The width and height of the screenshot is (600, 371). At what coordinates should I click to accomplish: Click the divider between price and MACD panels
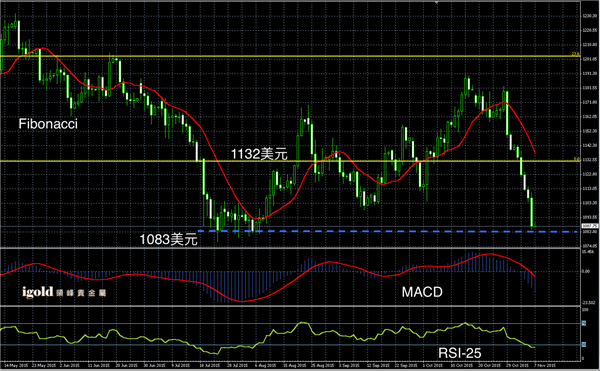pos(291,248)
